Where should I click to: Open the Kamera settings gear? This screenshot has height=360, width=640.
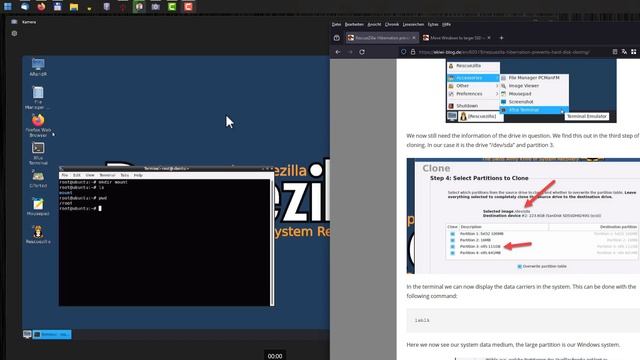pyautogui.click(x=14, y=33)
